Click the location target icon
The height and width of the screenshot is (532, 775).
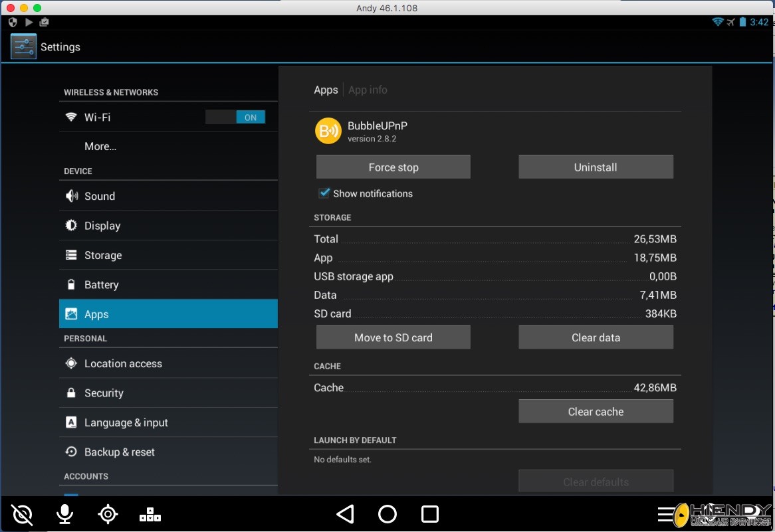tap(108, 514)
